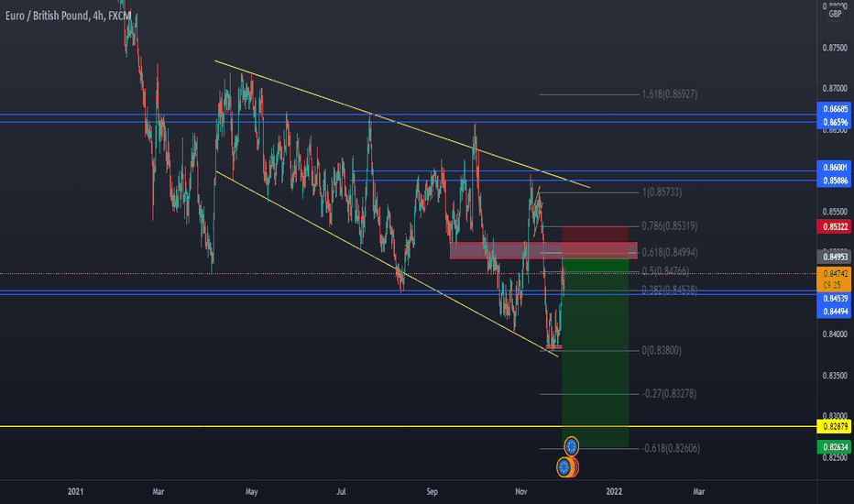The width and height of the screenshot is (854, 504).
Task: Click the 2021 label on the time axis
Action: click(x=75, y=491)
